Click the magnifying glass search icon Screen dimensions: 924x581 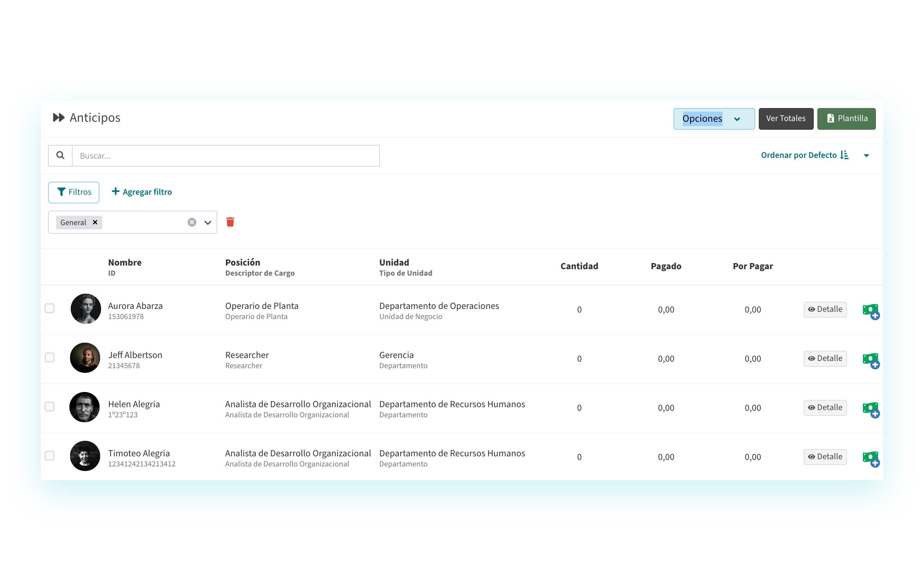coord(60,155)
